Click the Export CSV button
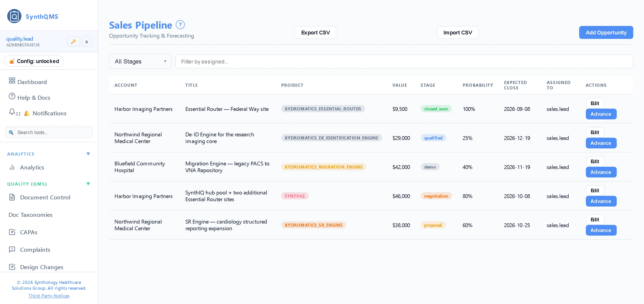This screenshot has width=644, height=304. [x=315, y=32]
